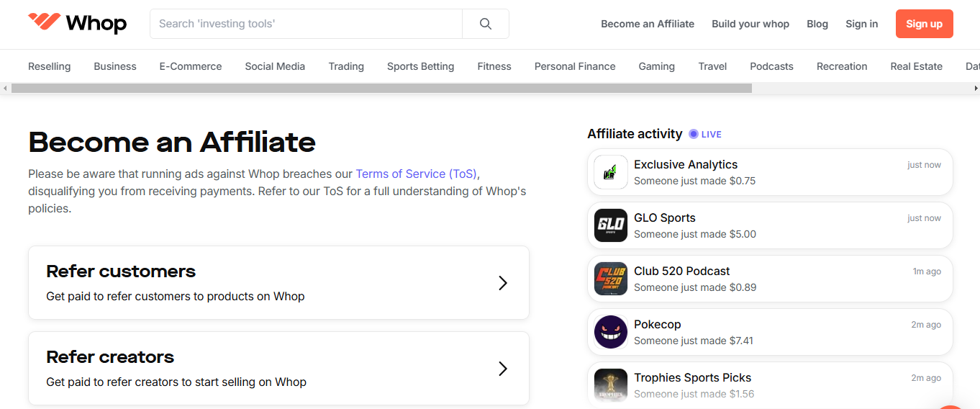This screenshot has height=409, width=980.
Task: Open the Social Media category
Action: pos(275,66)
